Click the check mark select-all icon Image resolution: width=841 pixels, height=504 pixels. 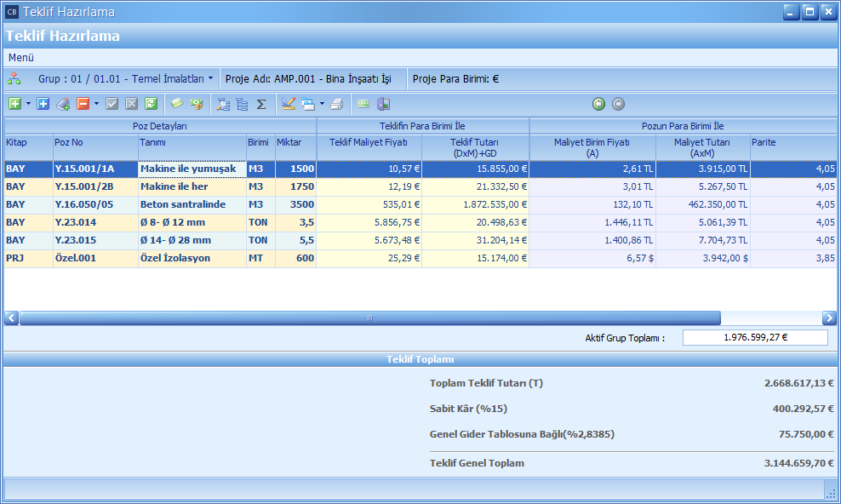(112, 104)
